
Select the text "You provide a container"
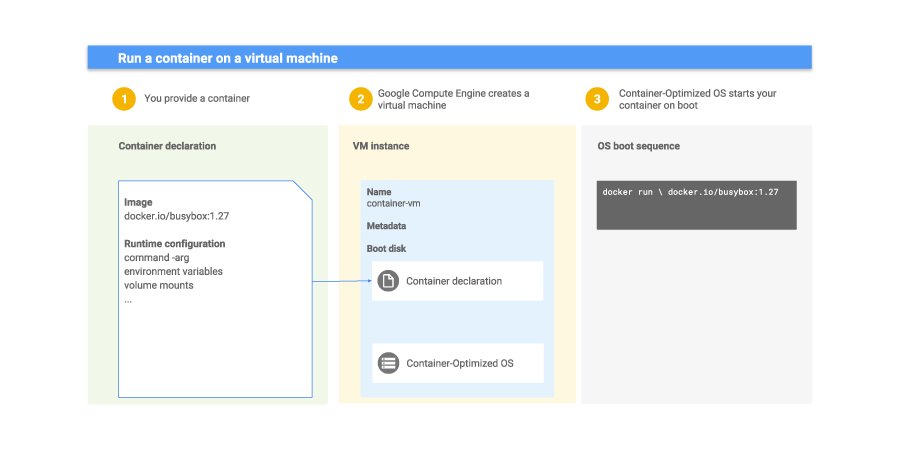pyautogui.click(x=197, y=98)
